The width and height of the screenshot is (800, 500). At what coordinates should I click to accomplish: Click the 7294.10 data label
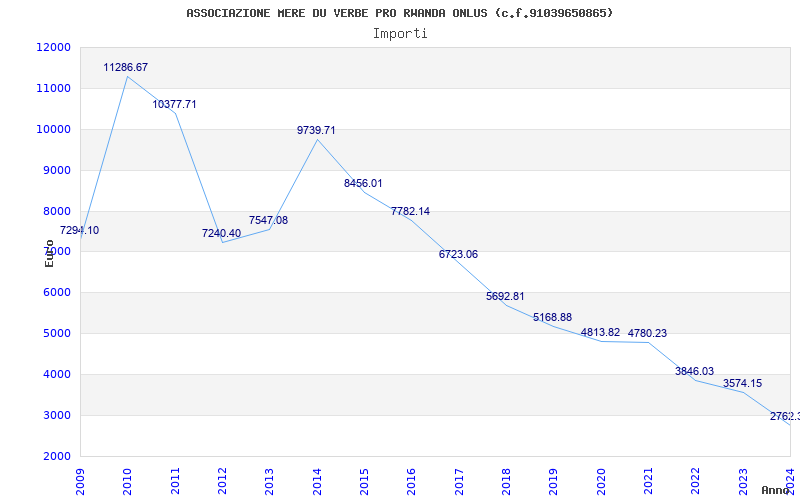[x=80, y=231]
